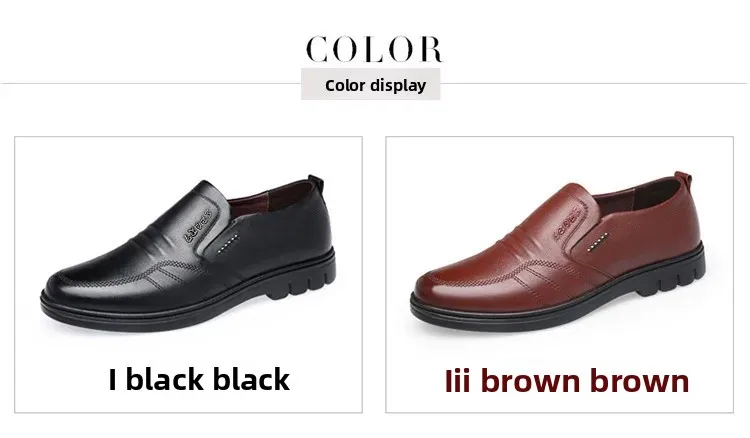750x438 pixels.
Task: Click the 'Color display' badge
Action: [x=371, y=84]
